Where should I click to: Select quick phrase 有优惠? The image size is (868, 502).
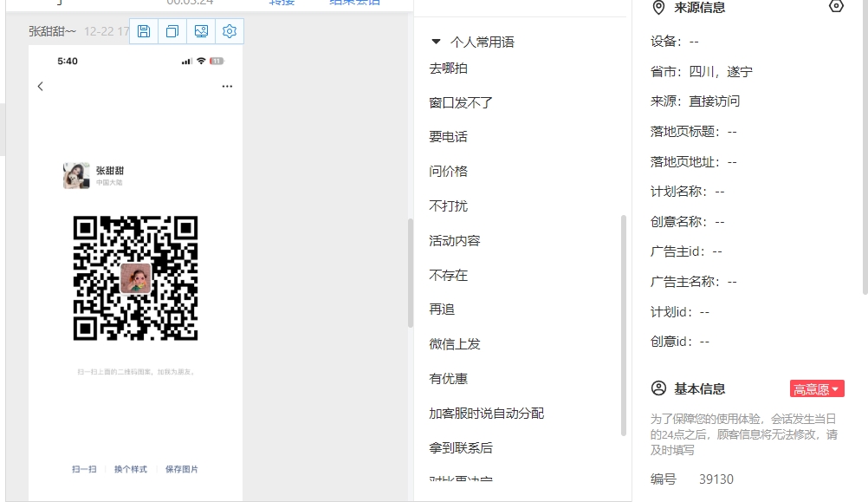(449, 378)
